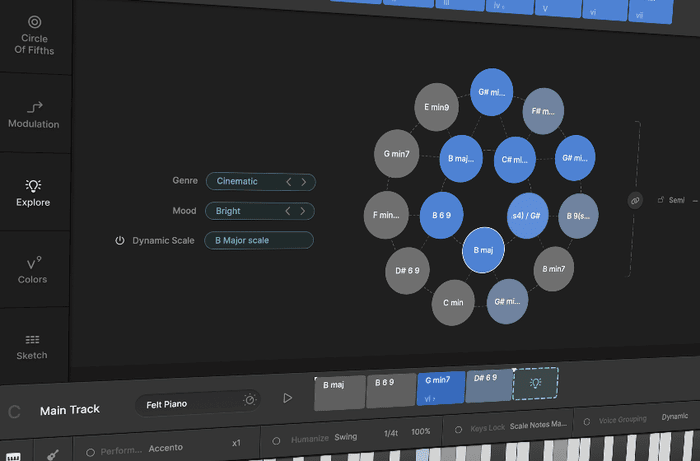Click the lightbulb suggestion chord slot
The height and width of the screenshot is (461, 700).
pyautogui.click(x=535, y=384)
